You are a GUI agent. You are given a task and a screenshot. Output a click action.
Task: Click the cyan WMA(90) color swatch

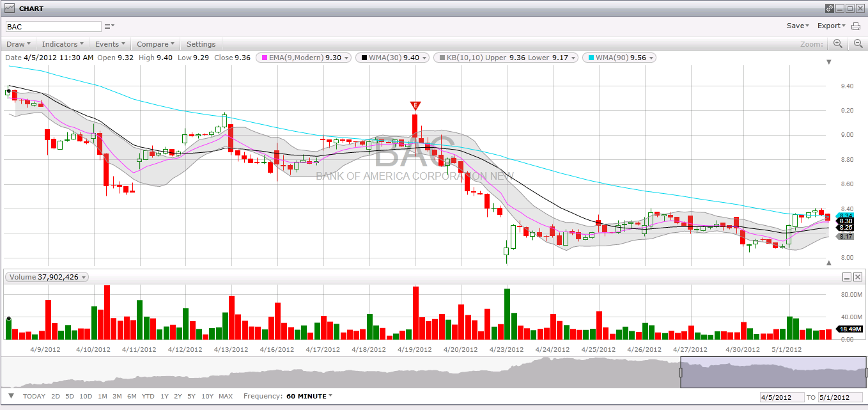coord(591,58)
